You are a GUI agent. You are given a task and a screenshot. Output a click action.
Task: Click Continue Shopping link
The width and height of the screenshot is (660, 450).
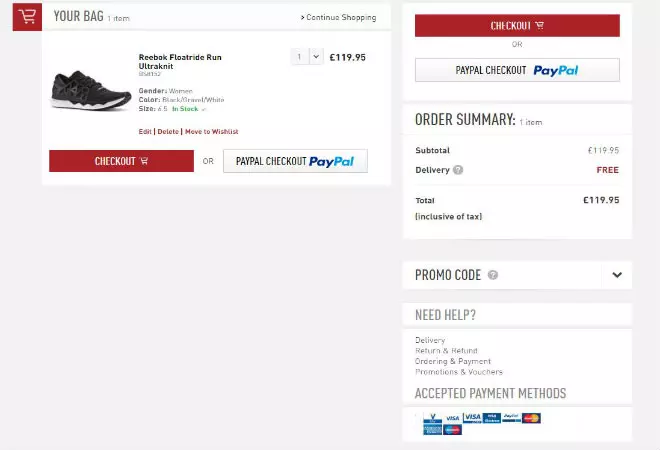coord(338,17)
